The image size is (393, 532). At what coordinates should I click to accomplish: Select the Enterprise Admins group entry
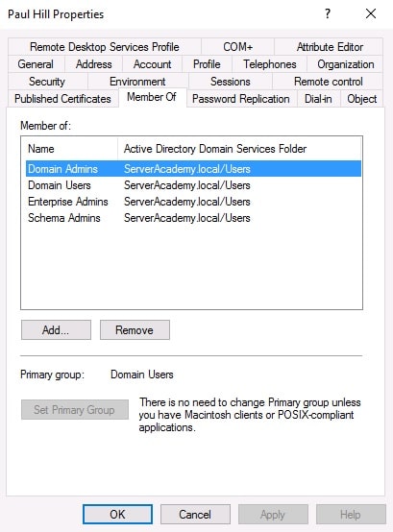click(x=193, y=202)
